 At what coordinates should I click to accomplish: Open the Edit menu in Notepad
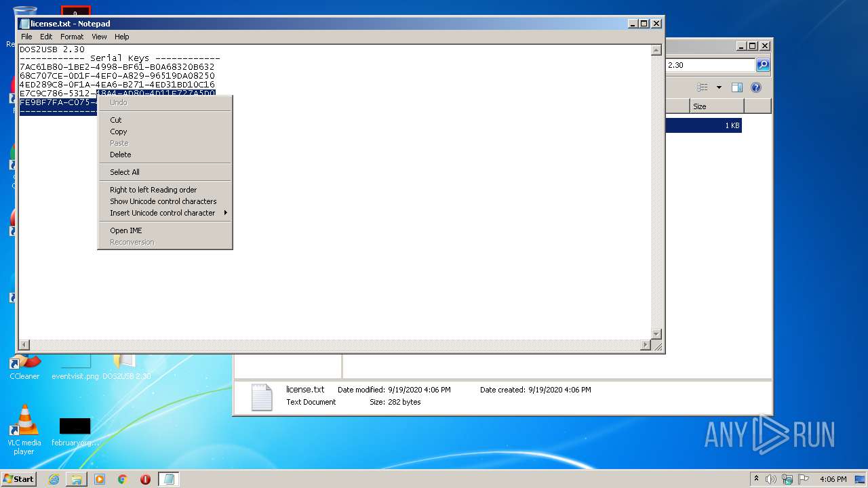click(x=46, y=37)
